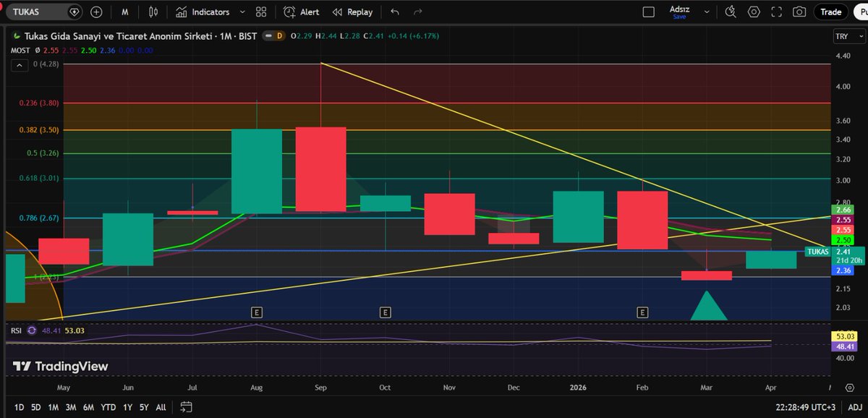Add a compare symbol with the plus icon
The image size is (868, 418).
click(96, 12)
